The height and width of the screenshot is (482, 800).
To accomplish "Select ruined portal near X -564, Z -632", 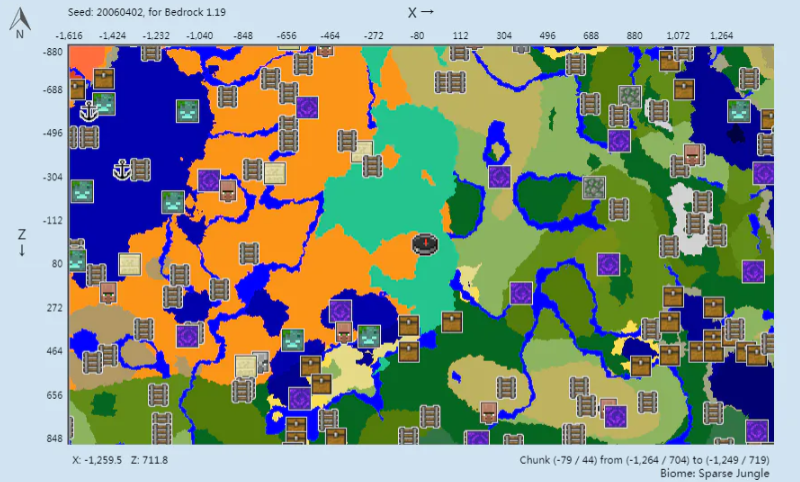I will tap(307, 108).
